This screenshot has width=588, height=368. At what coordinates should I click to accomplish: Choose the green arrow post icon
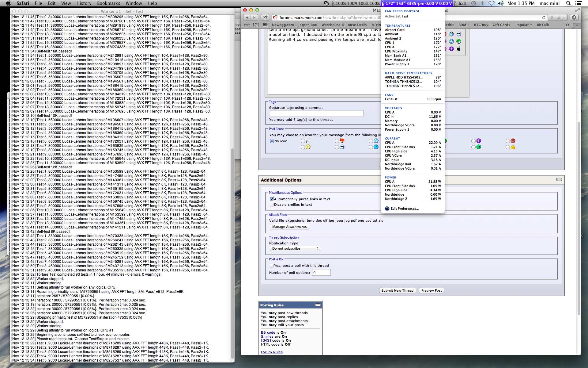(473, 147)
